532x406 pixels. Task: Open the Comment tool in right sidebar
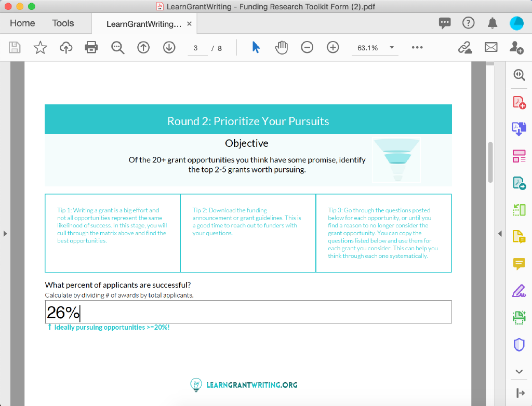pyautogui.click(x=518, y=264)
